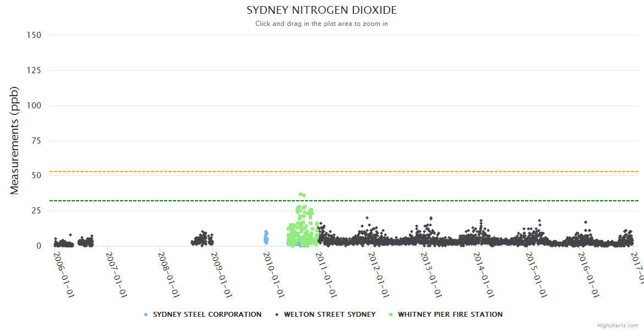Click the green square Whitney Pier legend marker

coord(391,315)
